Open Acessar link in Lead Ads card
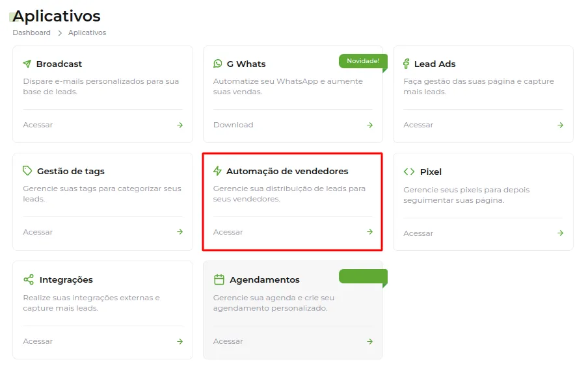This screenshot has height=375, width=588. pos(418,125)
